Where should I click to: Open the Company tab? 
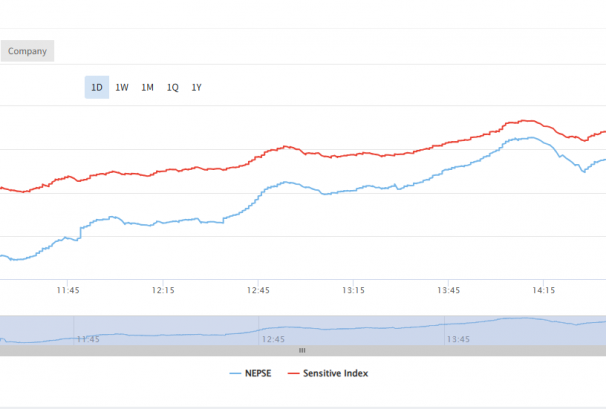click(x=27, y=51)
